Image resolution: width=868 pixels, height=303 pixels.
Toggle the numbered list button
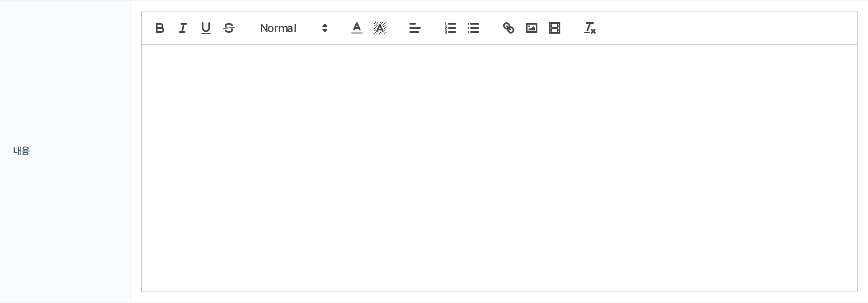(x=450, y=28)
